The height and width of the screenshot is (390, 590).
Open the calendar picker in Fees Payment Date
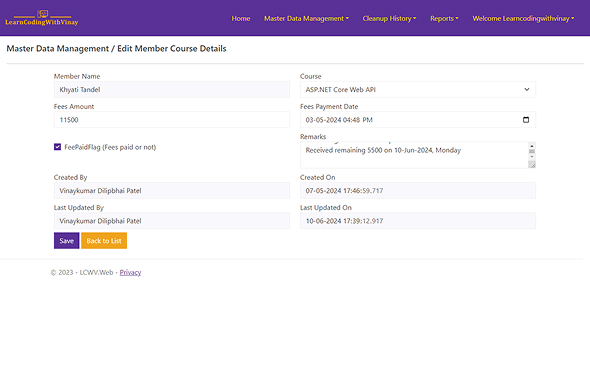pyautogui.click(x=526, y=120)
